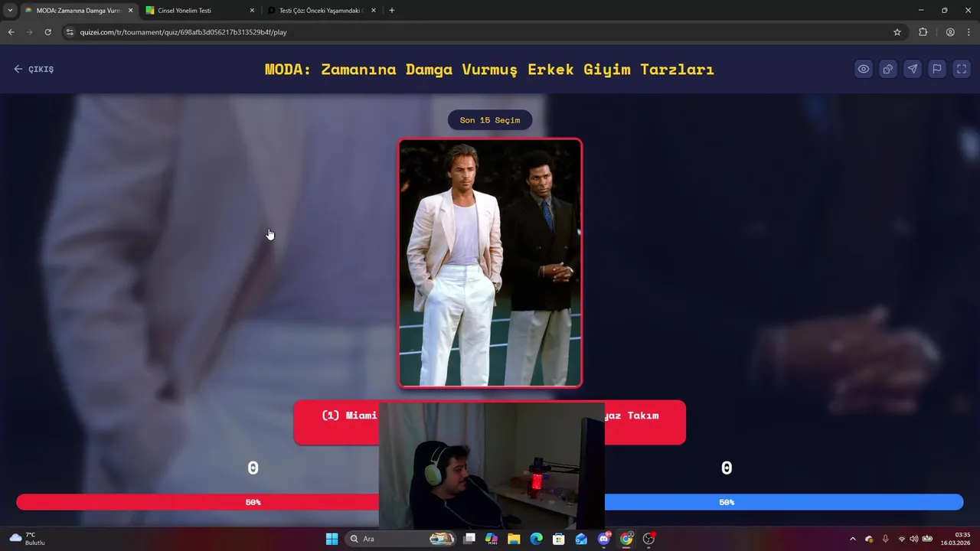Click OneDrive cloud icon in system tray
This screenshot has width=980, height=551.
[x=869, y=539]
